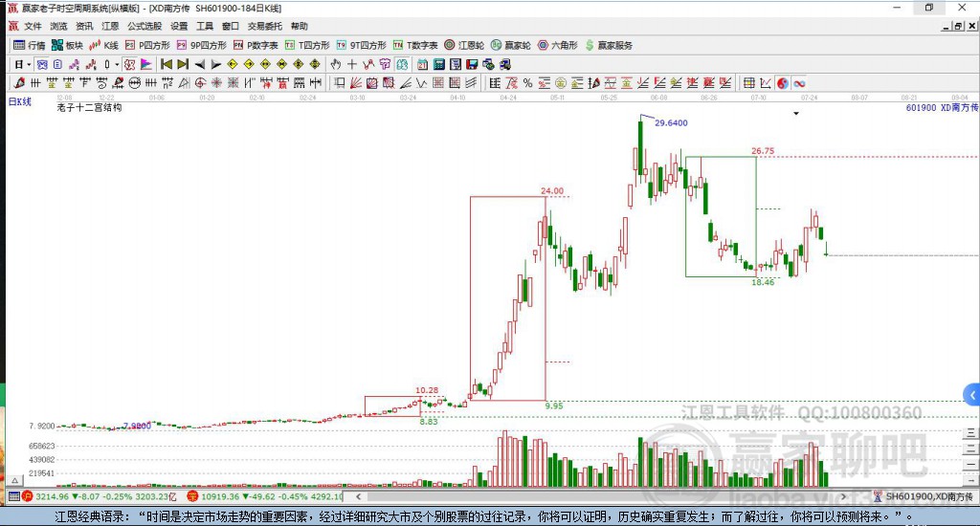Click the blue side-panel collapse arrow
This screenshot has width=980, height=526.
point(972,395)
